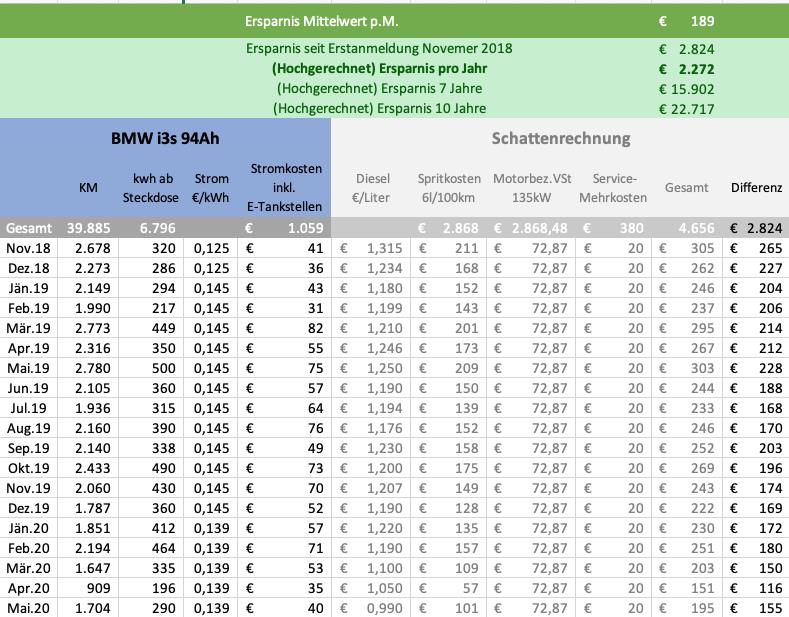
Task: Select the 'Aug.19' row label
Action: (28, 428)
